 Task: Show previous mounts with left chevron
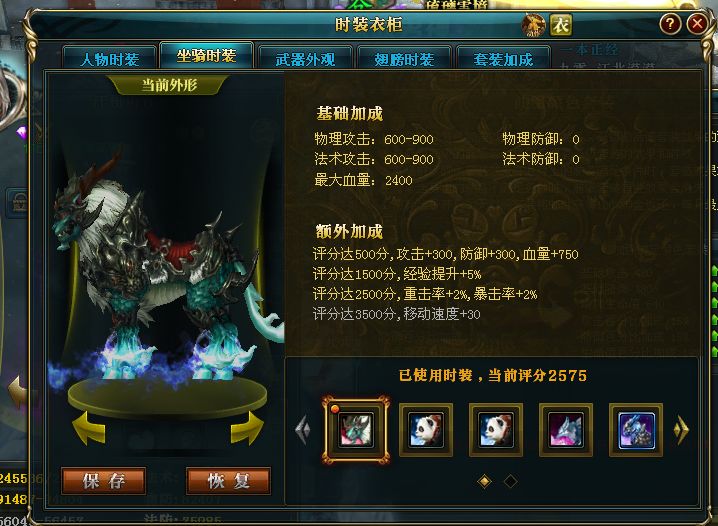(303, 429)
